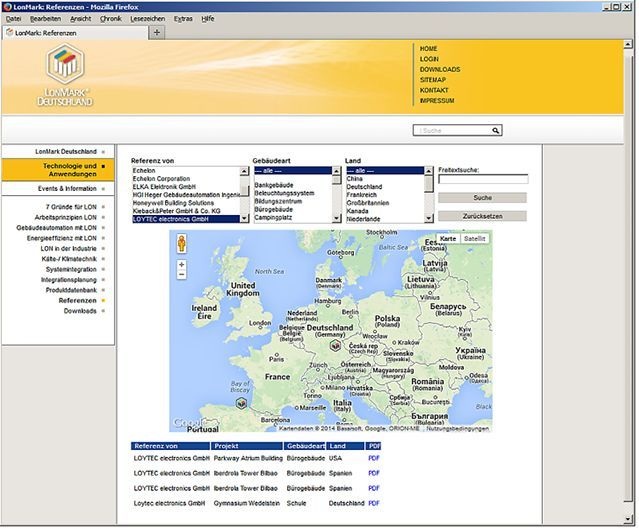The height and width of the screenshot is (529, 639).
Task: Switch map to Karte view
Action: 448,239
